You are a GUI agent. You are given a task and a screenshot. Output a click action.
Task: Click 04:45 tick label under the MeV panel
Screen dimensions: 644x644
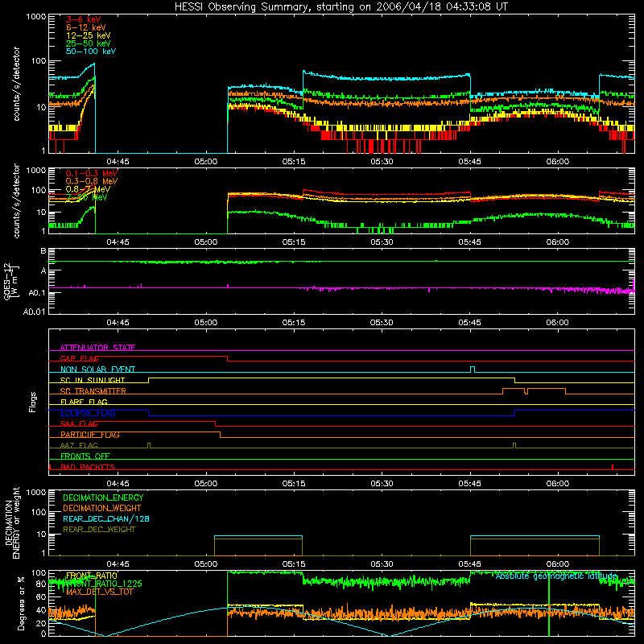tap(118, 242)
